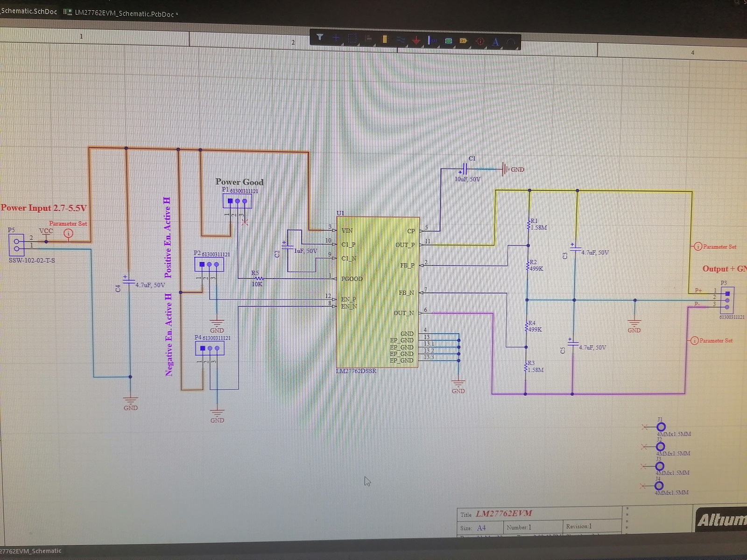Select the P3 output header
The image size is (747, 560).
(x=727, y=300)
